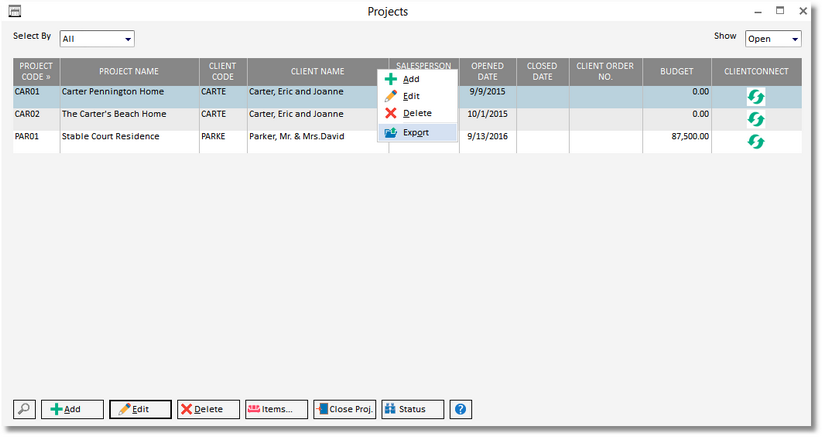Select Carter Pennington Home project name
This screenshot has width=822, height=437.
[113, 92]
